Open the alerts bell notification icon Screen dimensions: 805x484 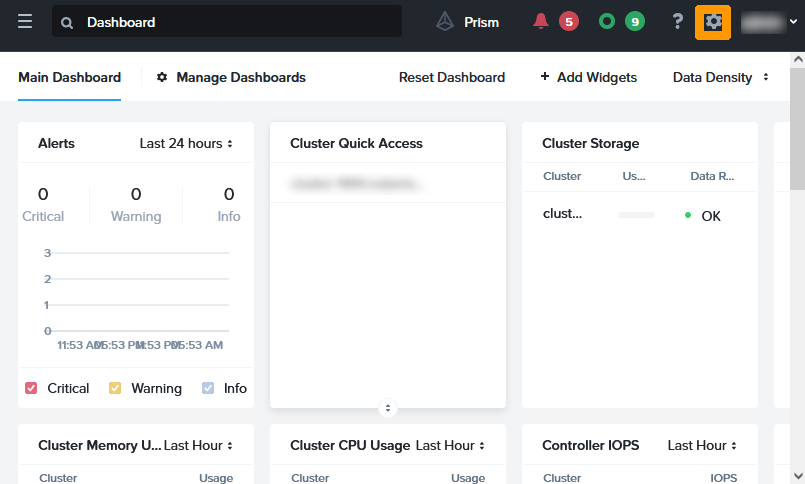tap(541, 21)
